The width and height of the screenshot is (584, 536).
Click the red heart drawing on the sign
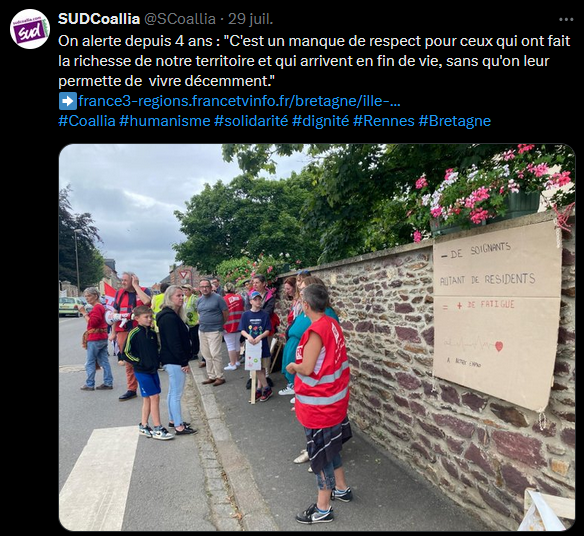click(x=499, y=346)
